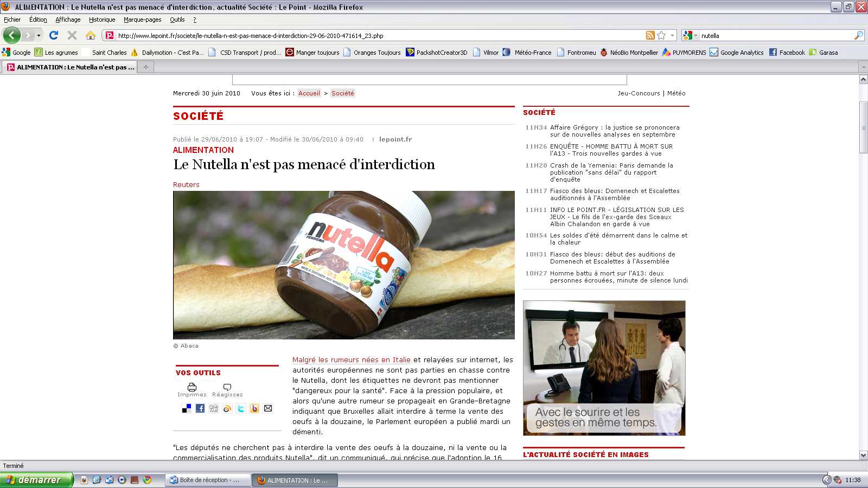The image size is (868, 488).
Task: Click the lepoint.fr author link
Action: pyautogui.click(x=395, y=139)
